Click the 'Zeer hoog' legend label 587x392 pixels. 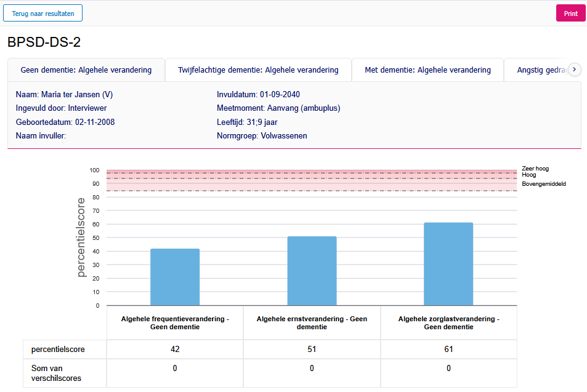point(535,169)
